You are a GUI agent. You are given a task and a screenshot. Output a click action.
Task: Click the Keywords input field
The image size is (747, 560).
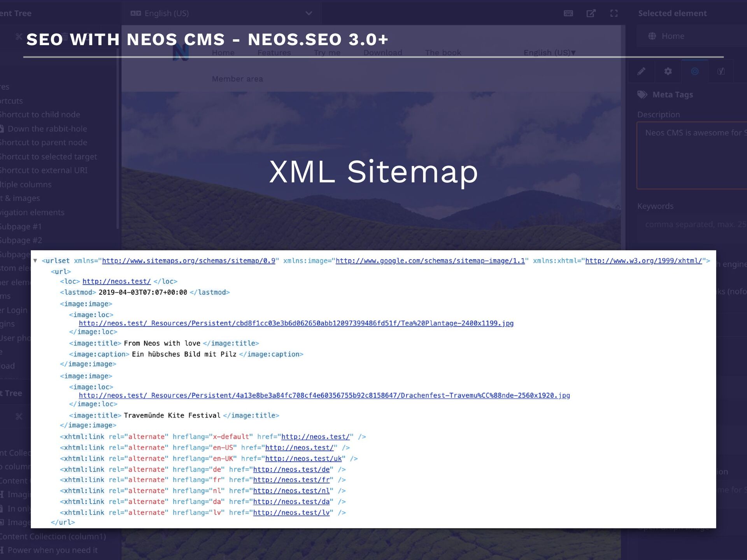[x=692, y=224]
